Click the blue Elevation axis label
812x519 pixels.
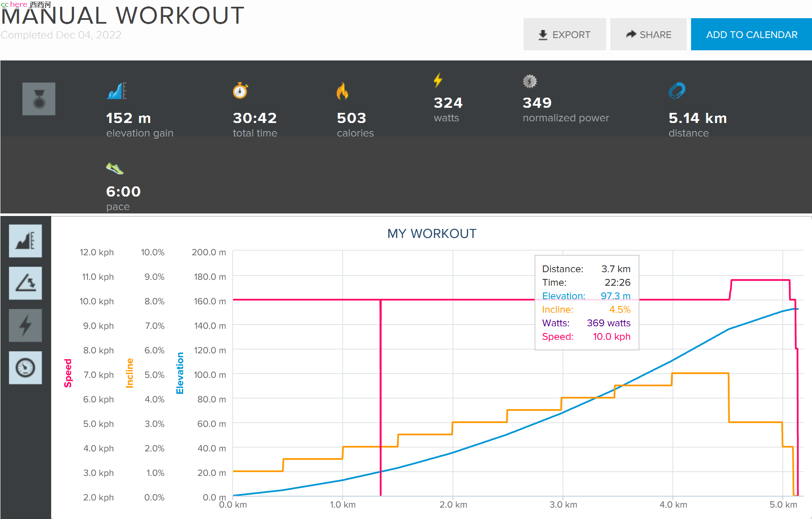click(x=180, y=373)
